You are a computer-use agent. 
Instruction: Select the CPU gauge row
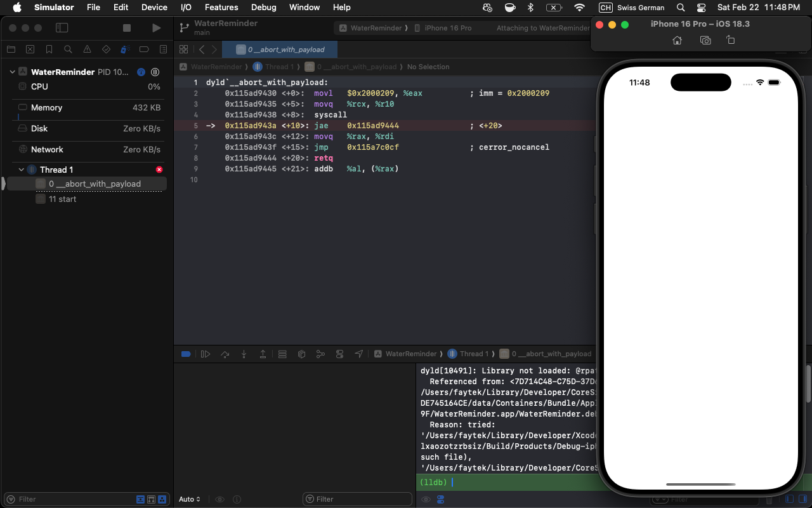(x=87, y=86)
